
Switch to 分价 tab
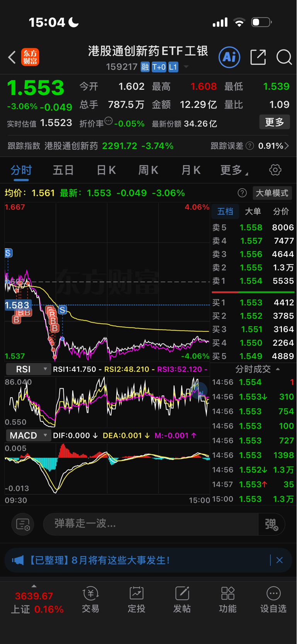click(281, 211)
